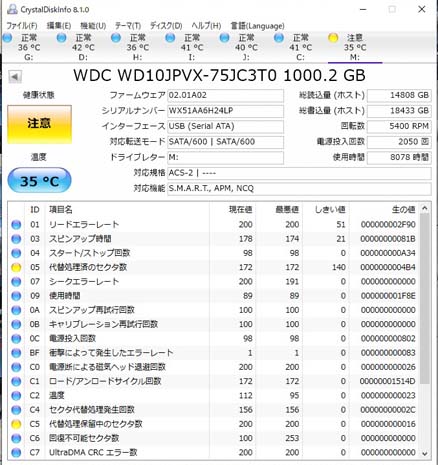Click status orb for attribute C4 row
The height and width of the screenshot is (465, 438).
coord(16,410)
